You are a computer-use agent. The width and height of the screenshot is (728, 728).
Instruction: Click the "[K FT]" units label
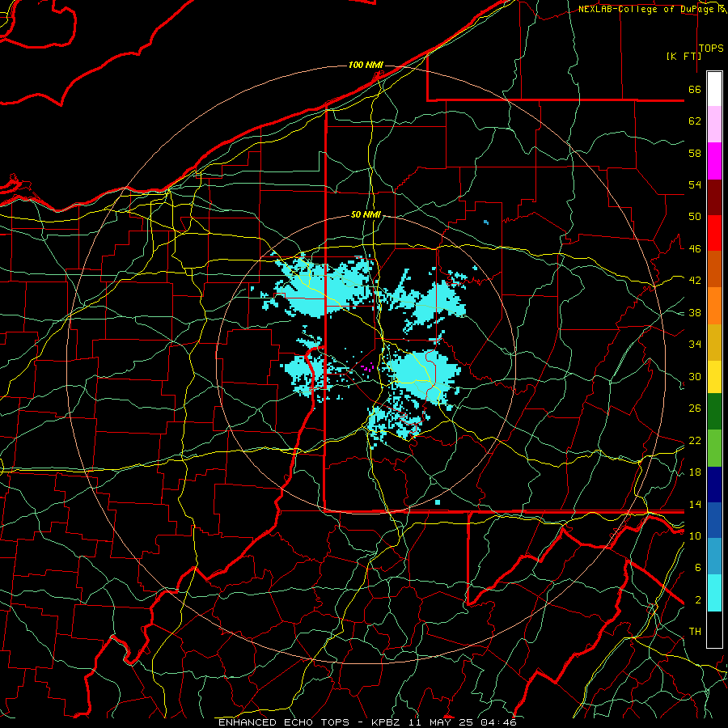684,56
